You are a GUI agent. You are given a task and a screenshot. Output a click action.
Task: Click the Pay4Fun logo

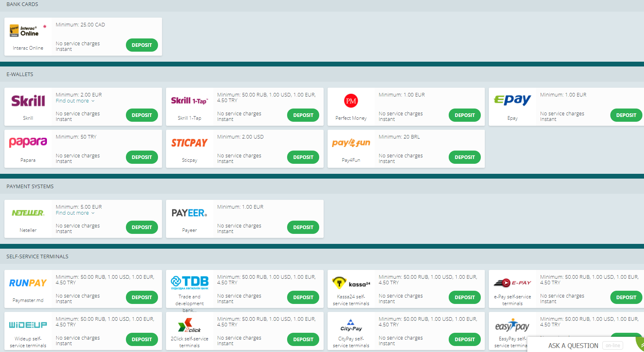[351, 143]
